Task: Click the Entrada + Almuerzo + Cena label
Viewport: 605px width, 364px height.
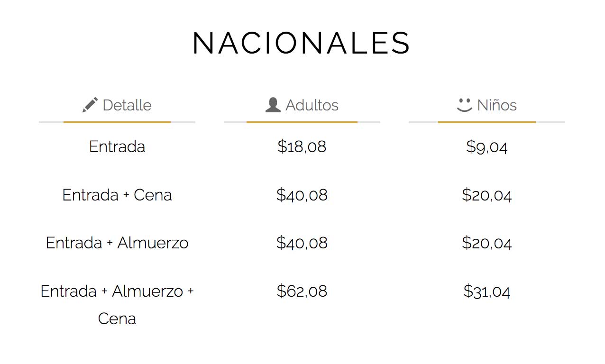Action: pos(117,304)
